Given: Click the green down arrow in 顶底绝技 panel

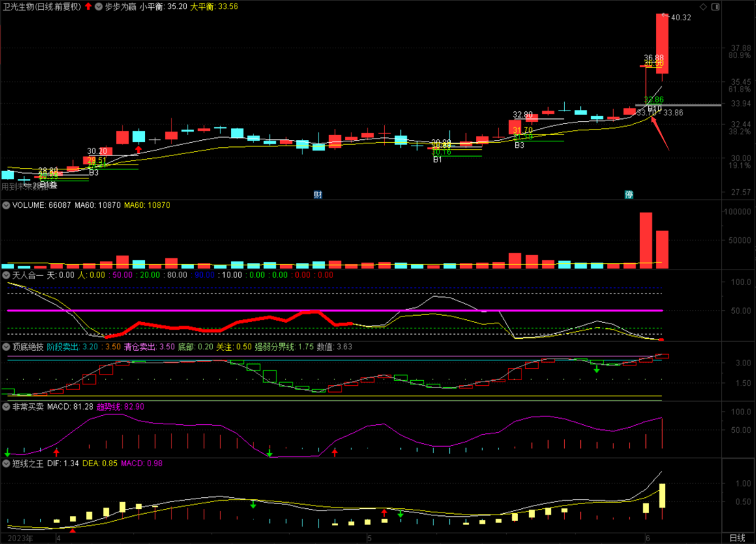Looking at the screenshot, I should click(596, 368).
